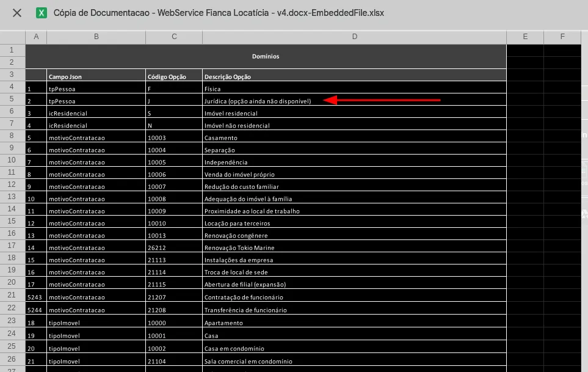Click the 'Descrição Opção' header cell
Viewport: 588px width, 372px height.
(x=354, y=77)
